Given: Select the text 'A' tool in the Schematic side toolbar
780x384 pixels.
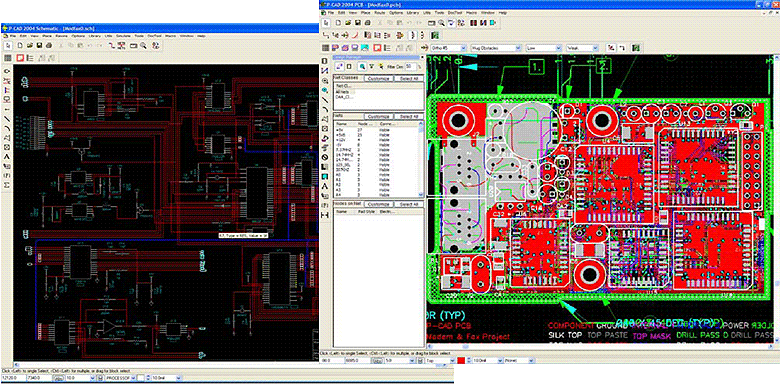Looking at the screenshot, I should 7,156.
